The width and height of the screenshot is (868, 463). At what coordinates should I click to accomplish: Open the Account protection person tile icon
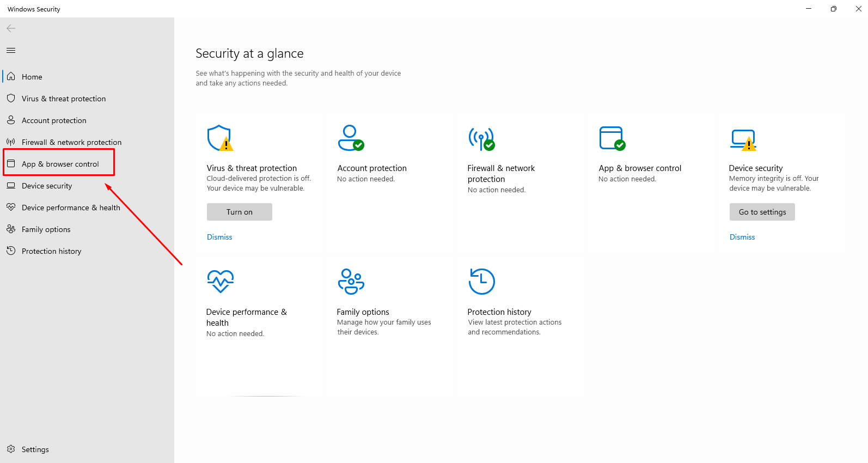point(350,138)
